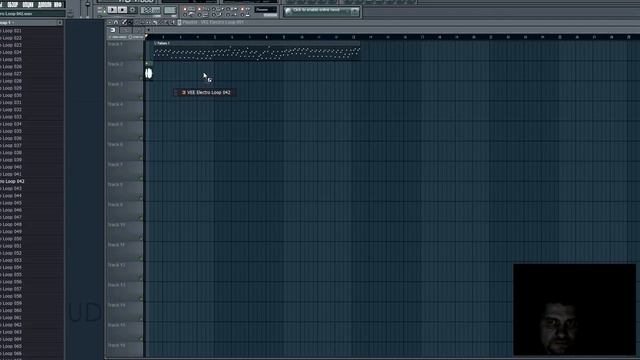Preview Loop 030 in the browser list

11,95
